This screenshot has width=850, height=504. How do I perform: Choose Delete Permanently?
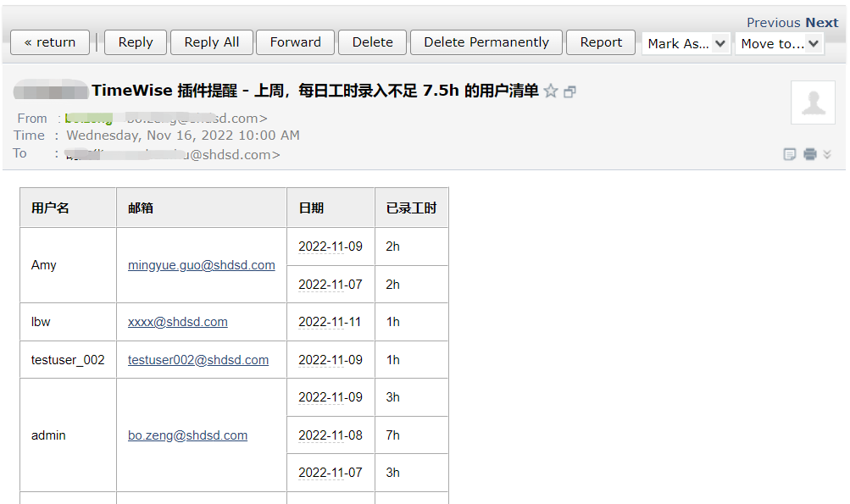coord(486,42)
